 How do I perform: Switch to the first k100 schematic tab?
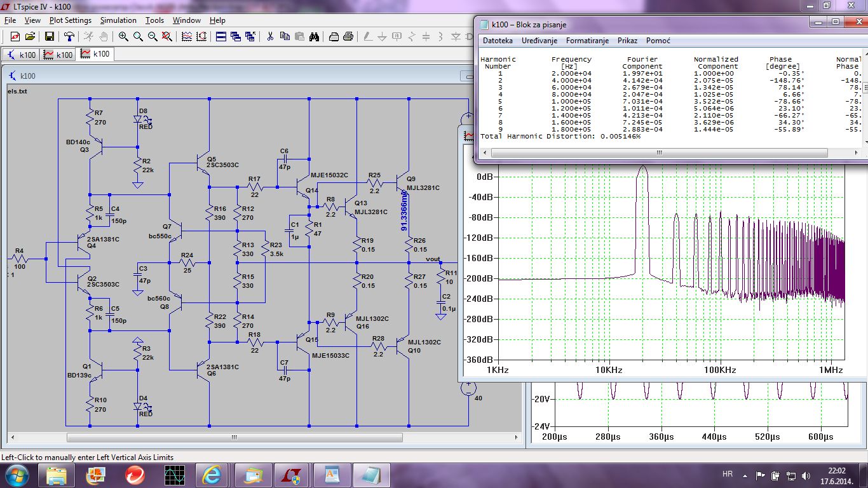click(22, 55)
